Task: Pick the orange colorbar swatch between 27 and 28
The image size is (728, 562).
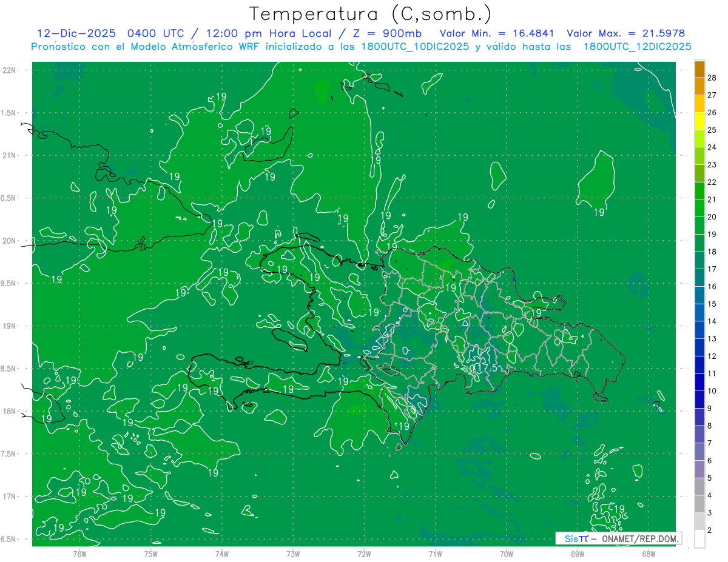Action: click(x=699, y=86)
